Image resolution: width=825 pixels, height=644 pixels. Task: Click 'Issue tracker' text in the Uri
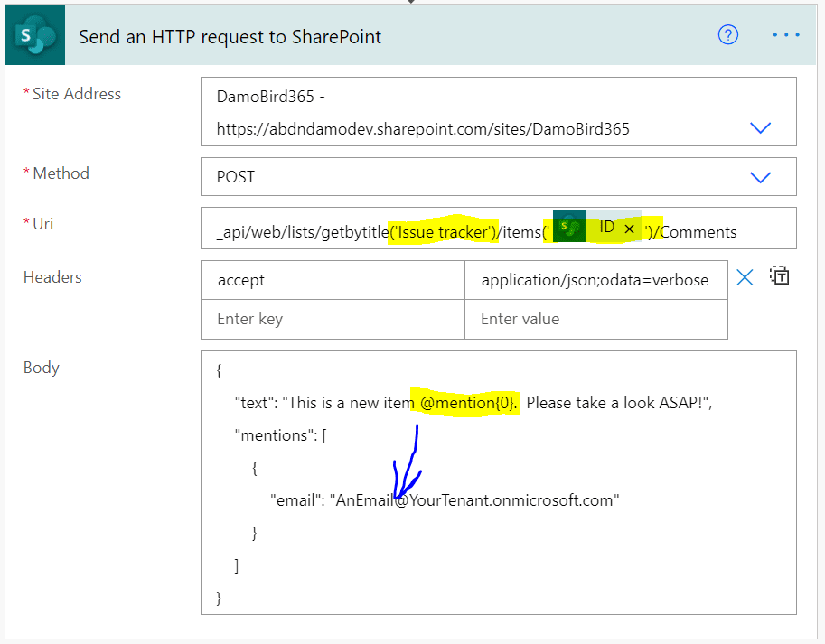[x=443, y=232]
